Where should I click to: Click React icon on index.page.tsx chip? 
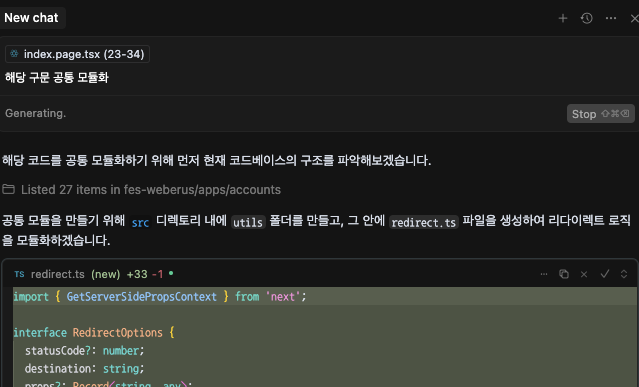[14, 54]
